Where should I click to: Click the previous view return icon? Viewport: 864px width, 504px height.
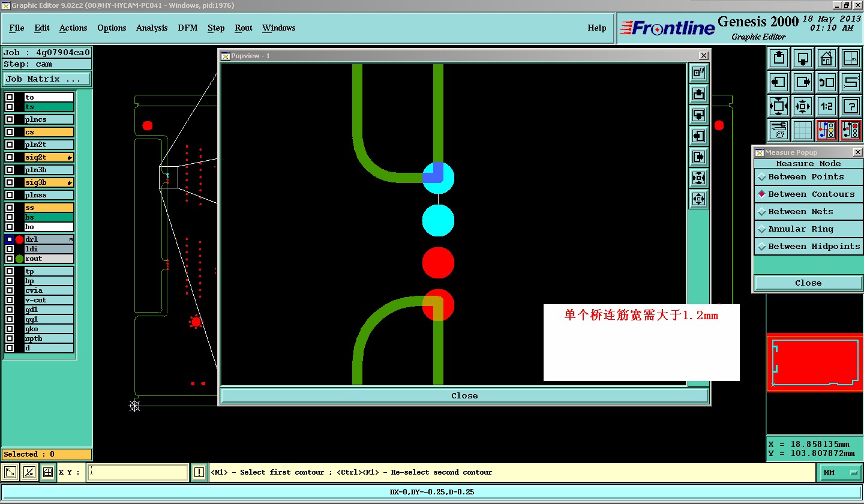tap(827, 82)
